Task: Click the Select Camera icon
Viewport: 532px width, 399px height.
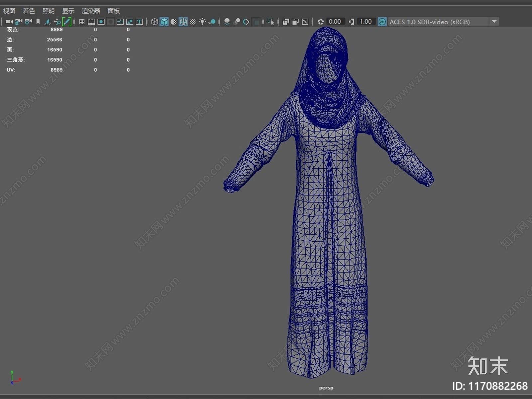Action: [x=9, y=22]
